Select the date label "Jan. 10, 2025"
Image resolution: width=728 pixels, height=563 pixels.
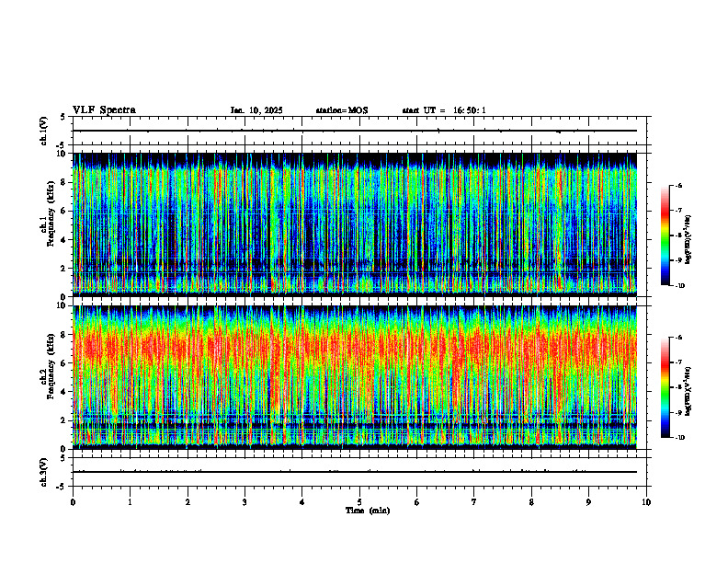(x=256, y=110)
